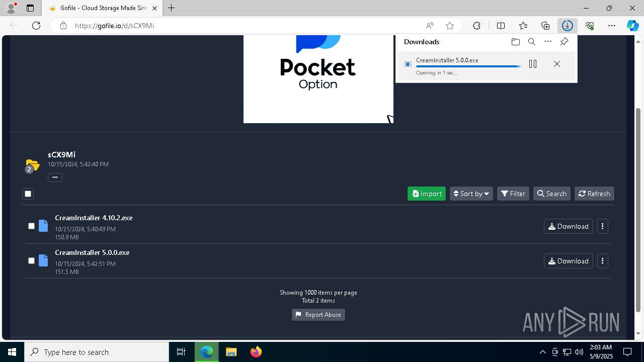The height and width of the screenshot is (362, 644).
Task: Click the Downloads toolbar icon
Action: [568, 26]
